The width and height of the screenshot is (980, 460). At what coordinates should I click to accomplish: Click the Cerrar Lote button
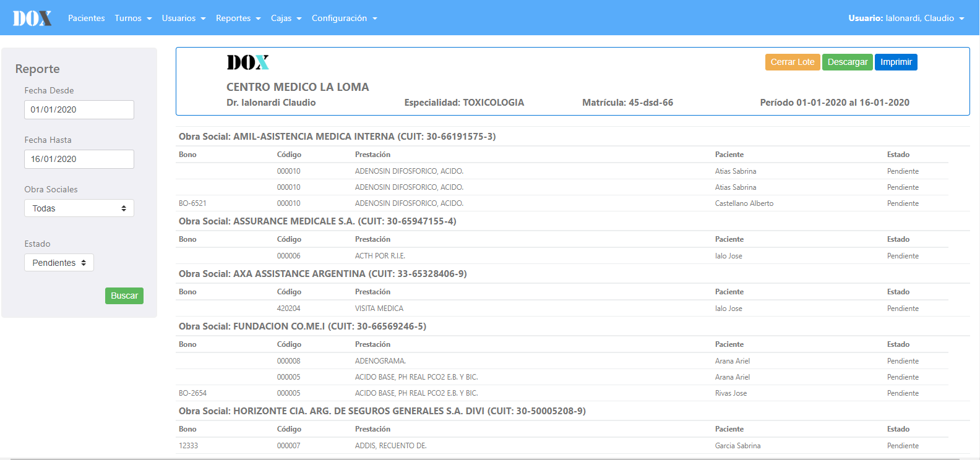click(793, 62)
